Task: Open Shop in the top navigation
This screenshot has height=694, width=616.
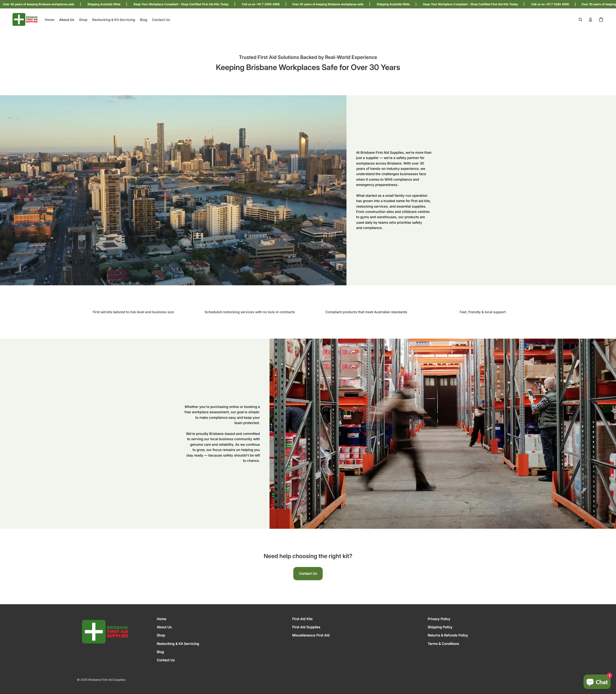Action: click(83, 20)
